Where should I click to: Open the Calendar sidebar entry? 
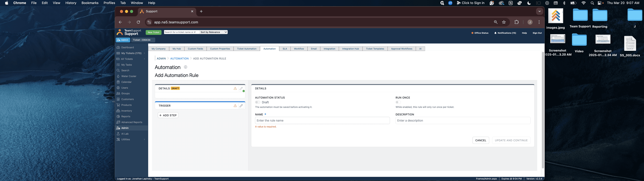(126, 82)
